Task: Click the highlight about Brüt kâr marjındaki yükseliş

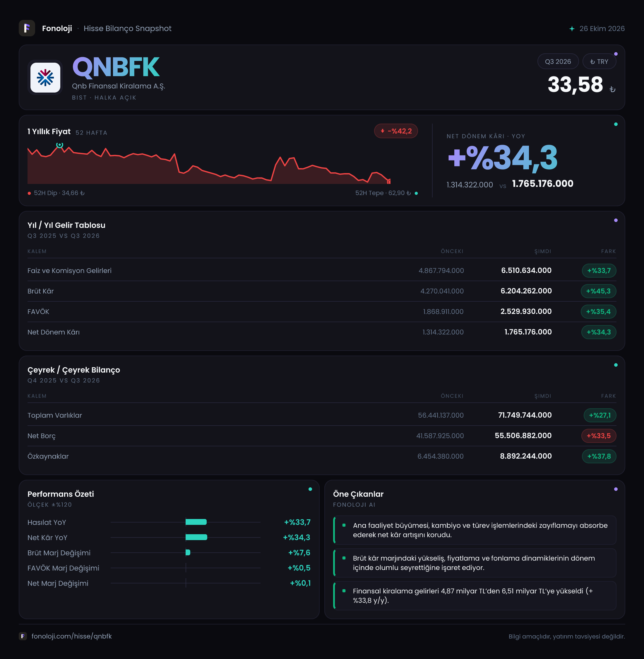Action: (x=475, y=563)
